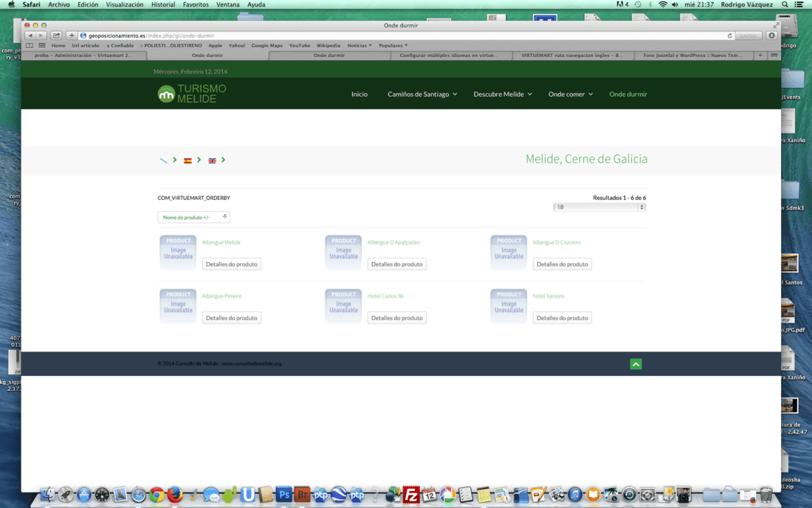Switch site language with the Galician flag
Image resolution: width=812 pixels, height=508 pixels.
point(163,160)
